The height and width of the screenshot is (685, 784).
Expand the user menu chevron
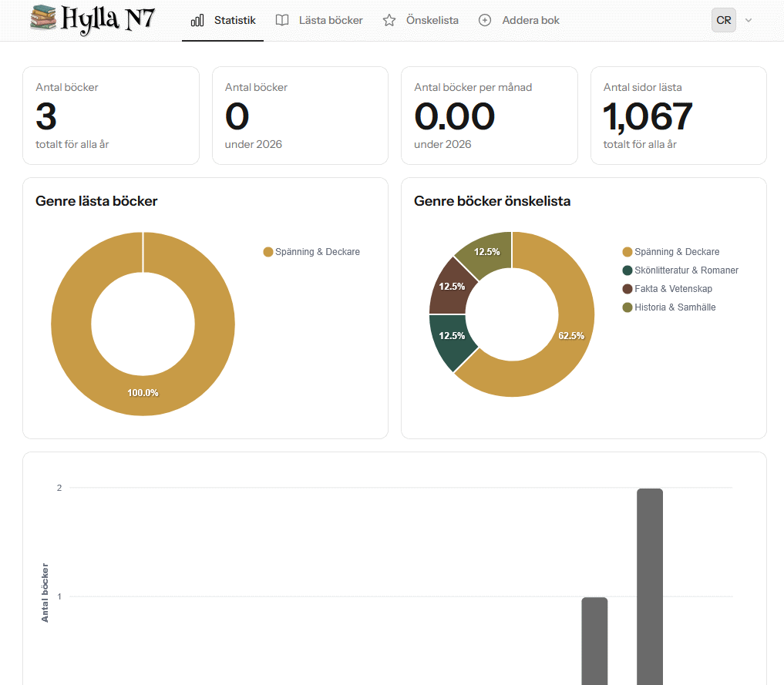pos(748,21)
